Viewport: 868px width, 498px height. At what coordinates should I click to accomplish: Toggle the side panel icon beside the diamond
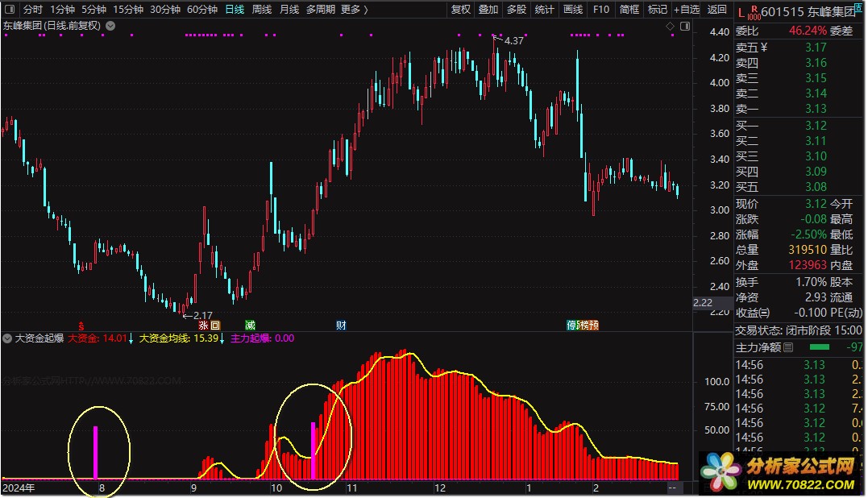(x=685, y=26)
